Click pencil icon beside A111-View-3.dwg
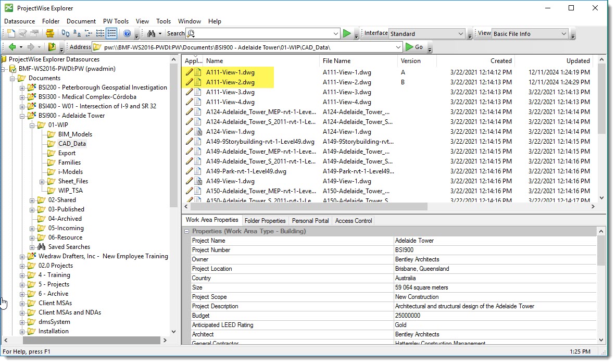 tap(189, 92)
